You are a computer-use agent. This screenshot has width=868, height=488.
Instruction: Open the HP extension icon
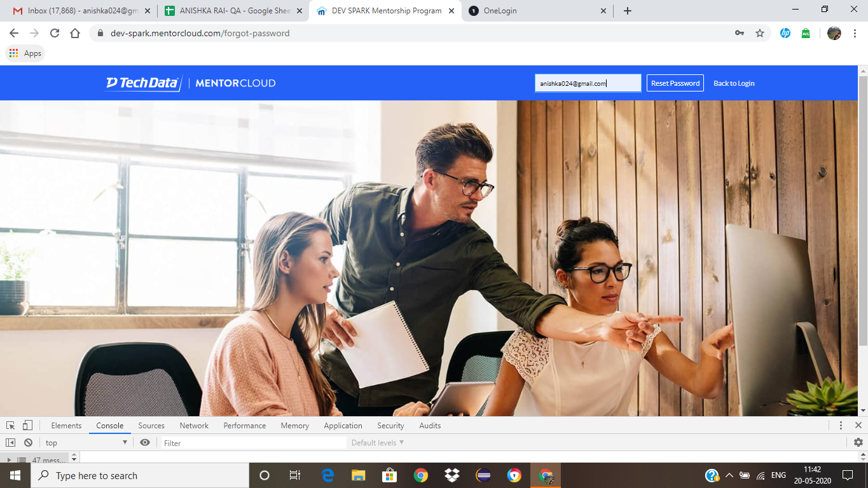click(x=785, y=33)
